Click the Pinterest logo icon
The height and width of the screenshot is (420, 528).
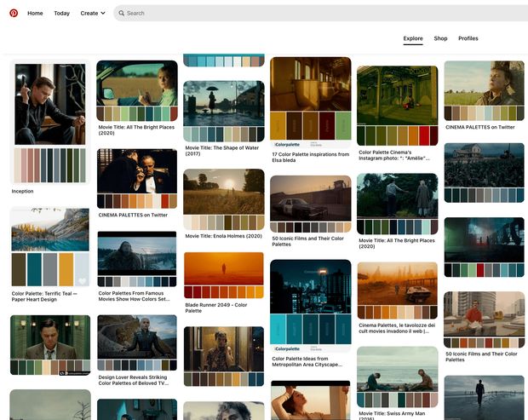pos(14,13)
